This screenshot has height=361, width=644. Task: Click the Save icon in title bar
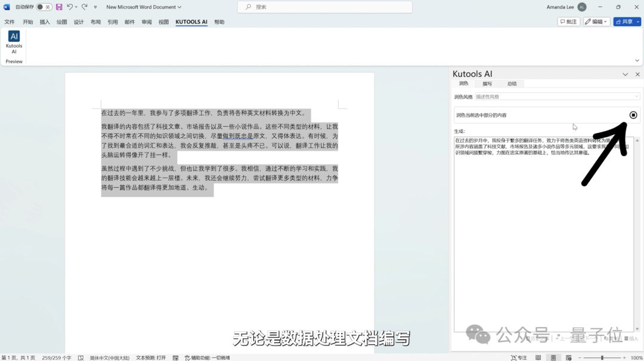(59, 7)
